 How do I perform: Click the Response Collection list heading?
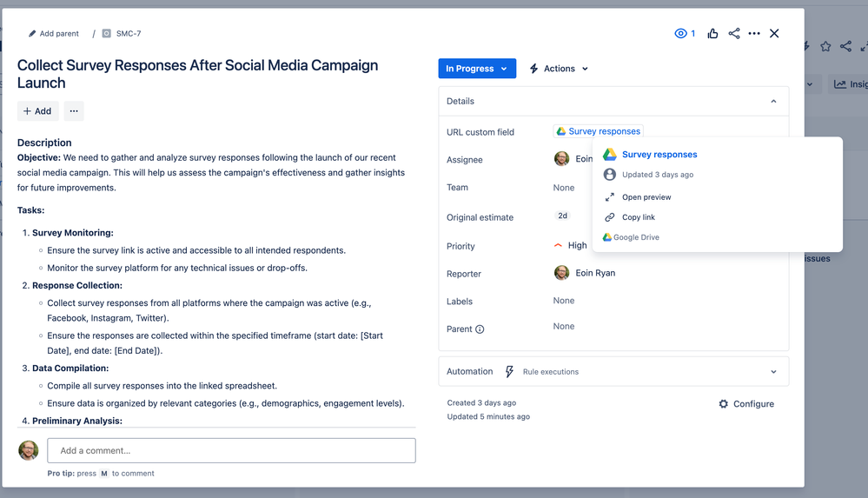[77, 285]
